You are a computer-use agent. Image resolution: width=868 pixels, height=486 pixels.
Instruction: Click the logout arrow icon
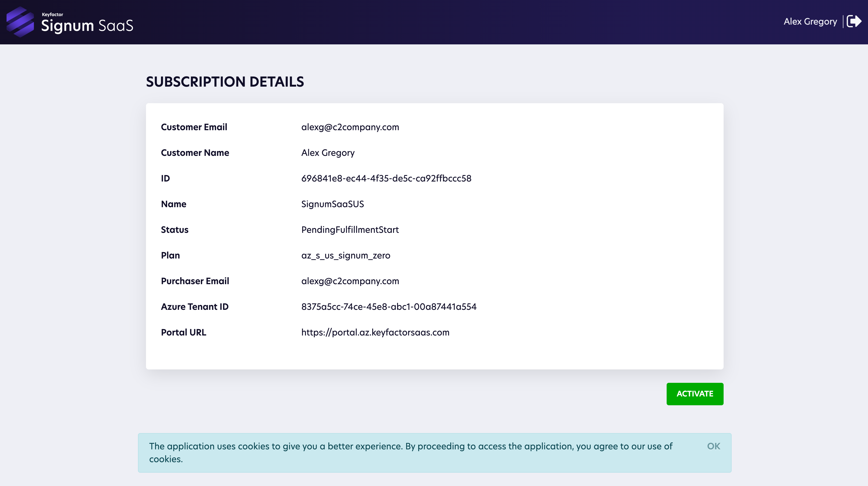(x=854, y=22)
